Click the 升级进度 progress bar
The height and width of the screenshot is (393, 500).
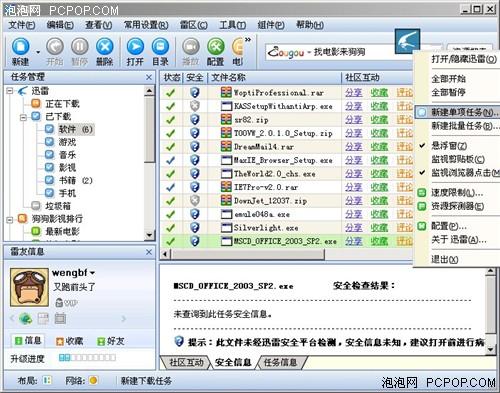click(x=87, y=358)
